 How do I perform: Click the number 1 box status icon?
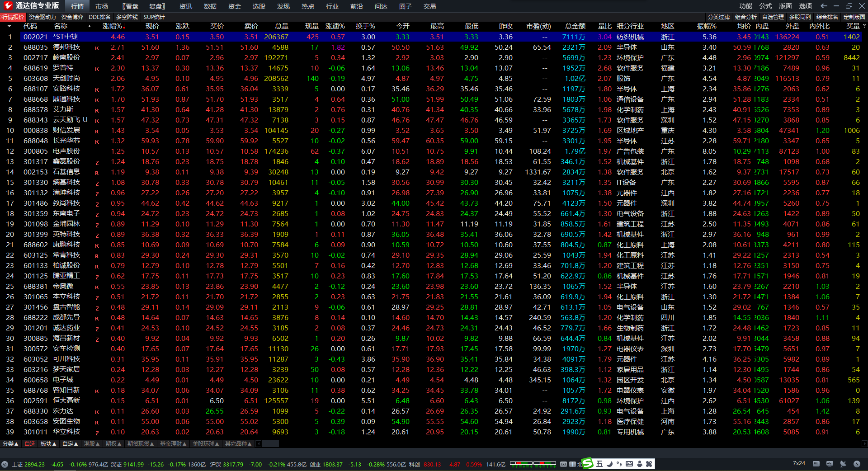pyautogui.click(x=572, y=464)
